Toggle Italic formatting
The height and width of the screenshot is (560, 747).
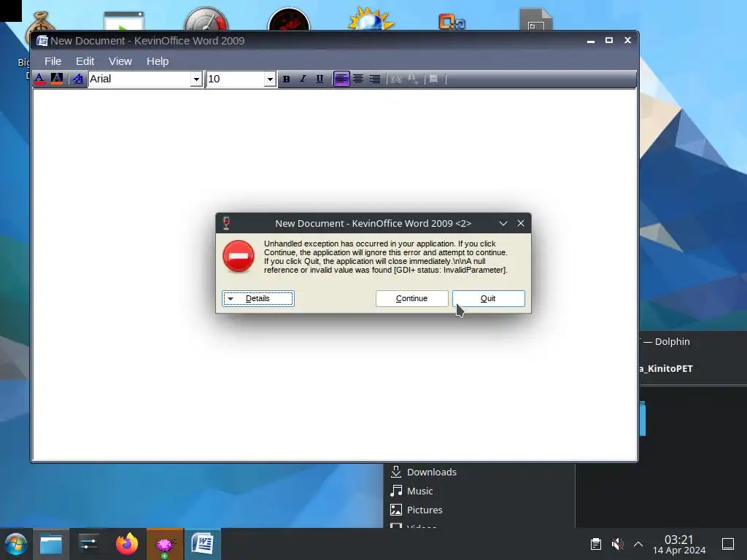[303, 79]
